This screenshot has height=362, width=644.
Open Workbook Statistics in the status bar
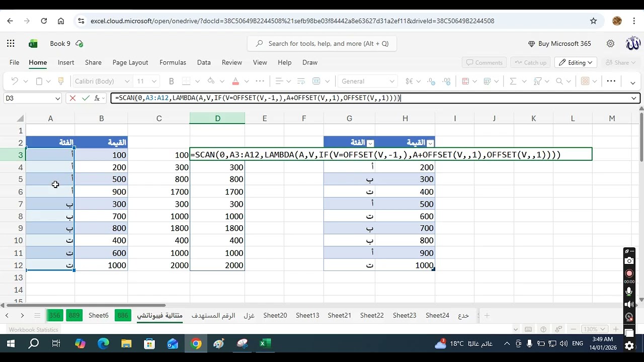[34, 329]
